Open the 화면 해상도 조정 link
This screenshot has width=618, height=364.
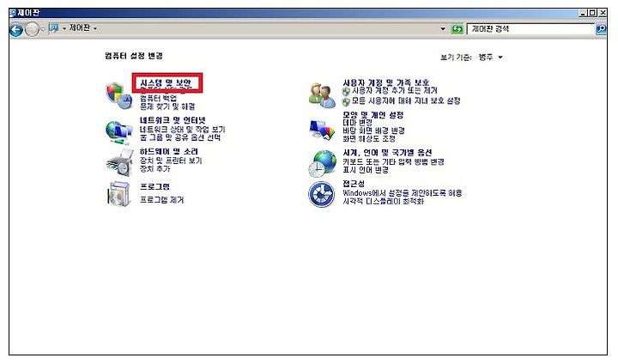tap(369, 139)
